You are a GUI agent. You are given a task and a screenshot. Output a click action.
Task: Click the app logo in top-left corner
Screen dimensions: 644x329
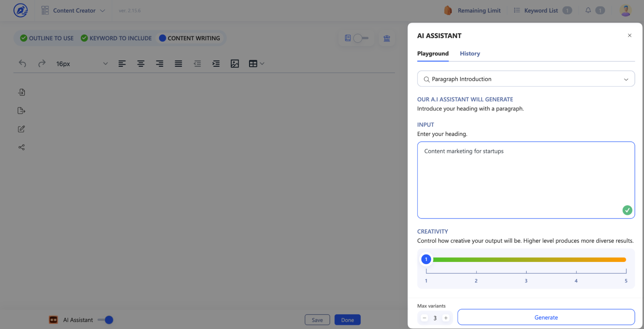pyautogui.click(x=20, y=10)
